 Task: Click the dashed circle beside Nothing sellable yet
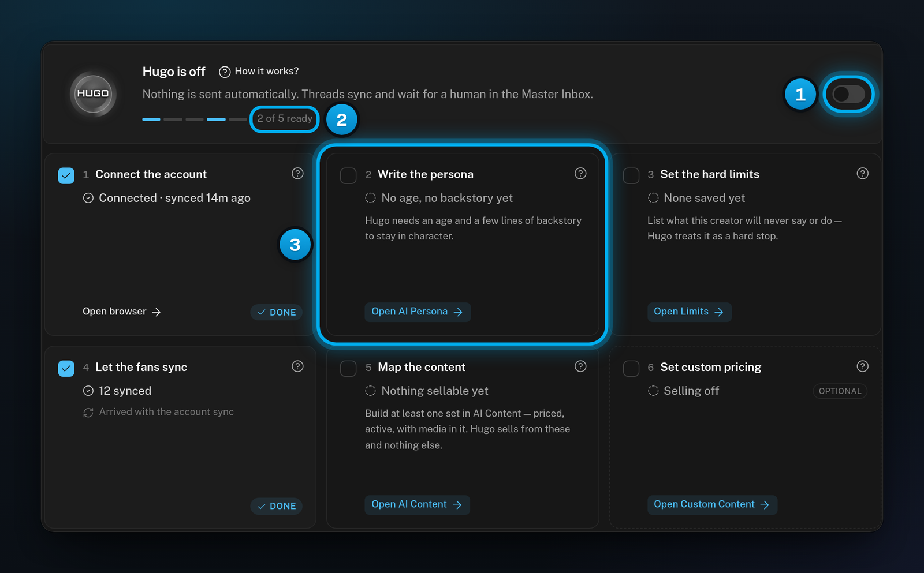coord(370,391)
